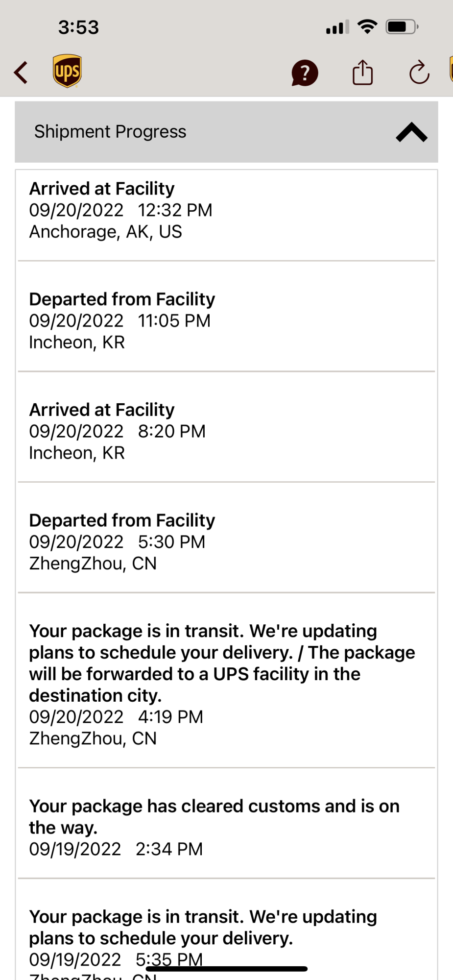Tap the share icon
The image size is (453, 980).
coord(362,73)
